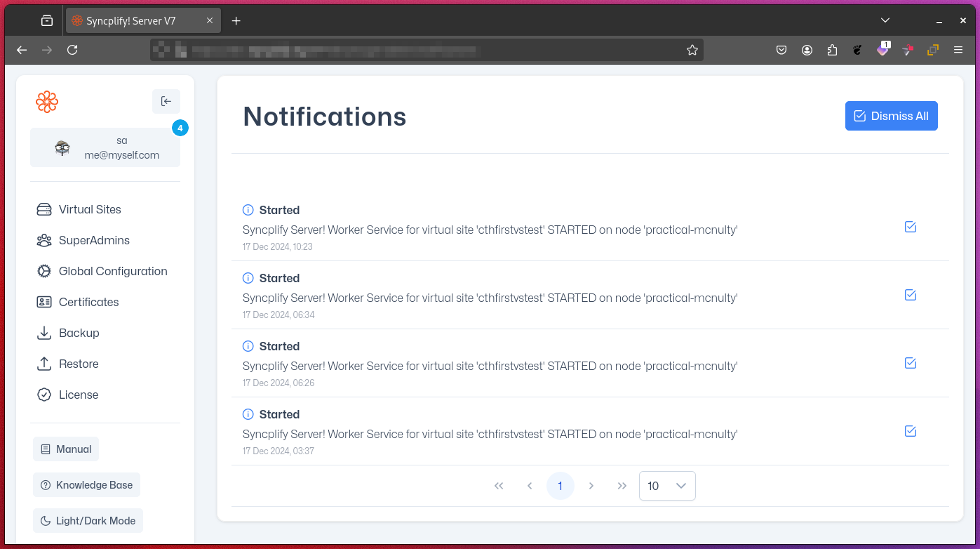
Task: Click the Dismiss All button
Action: point(891,115)
